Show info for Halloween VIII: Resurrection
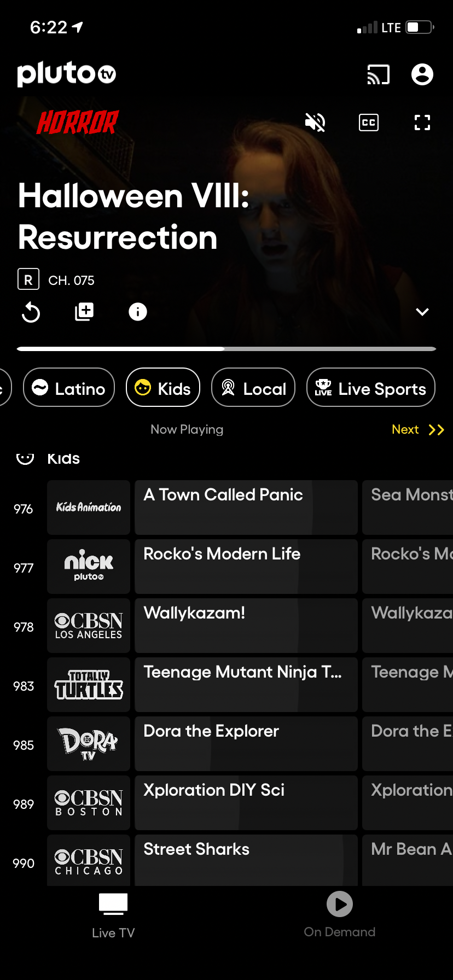 tap(137, 312)
